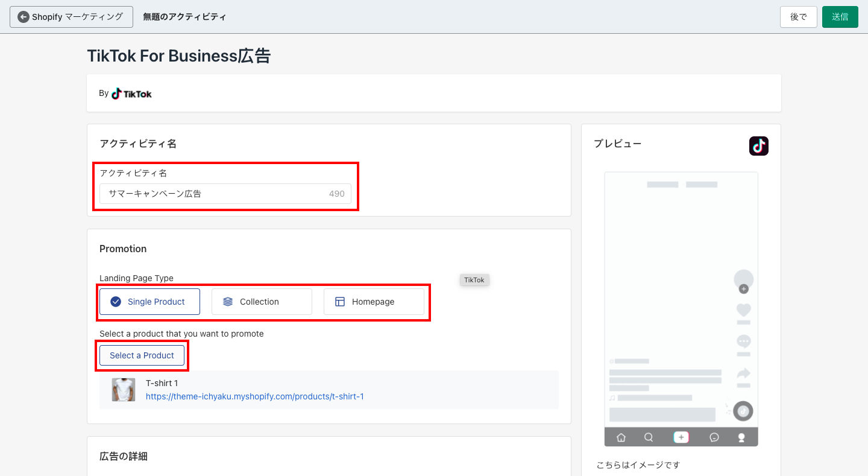Click the search icon in phone preview
This screenshot has width=868, height=476.
tap(649, 437)
